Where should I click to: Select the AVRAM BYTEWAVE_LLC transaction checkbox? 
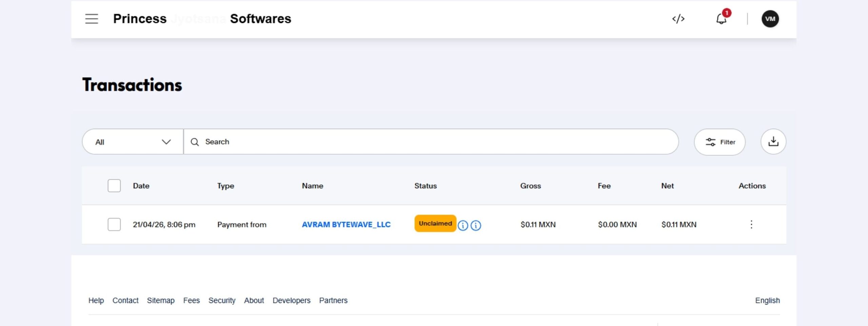tap(114, 224)
